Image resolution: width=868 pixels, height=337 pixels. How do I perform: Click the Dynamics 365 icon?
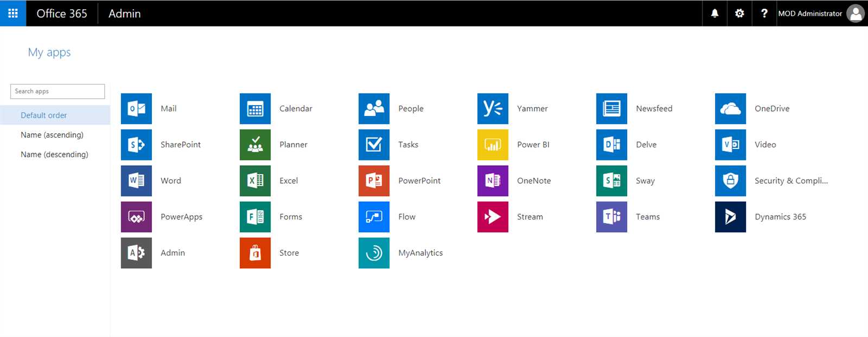pyautogui.click(x=730, y=217)
